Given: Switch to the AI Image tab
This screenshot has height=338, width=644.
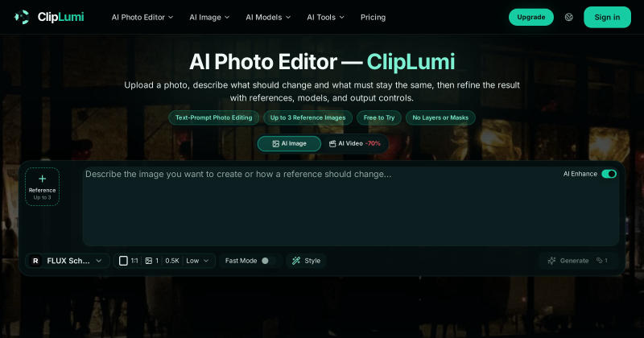Looking at the screenshot, I should (x=289, y=144).
